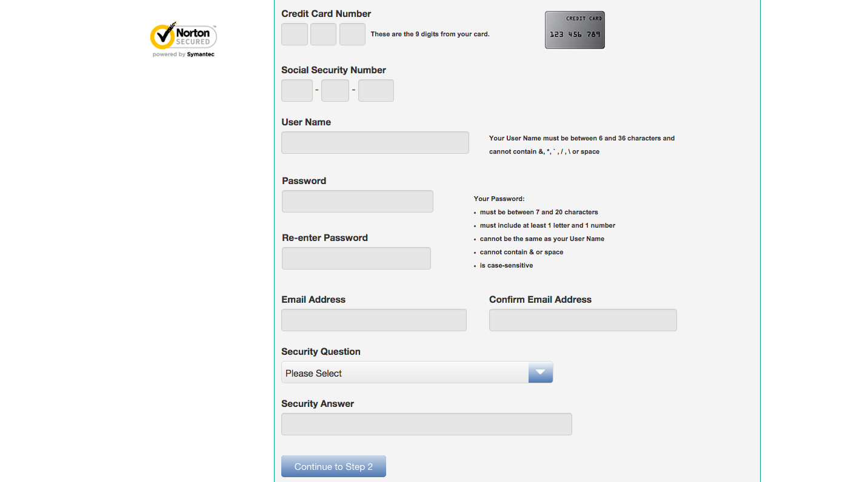Click the 9 digits hint text
868x482 pixels.
coord(430,34)
